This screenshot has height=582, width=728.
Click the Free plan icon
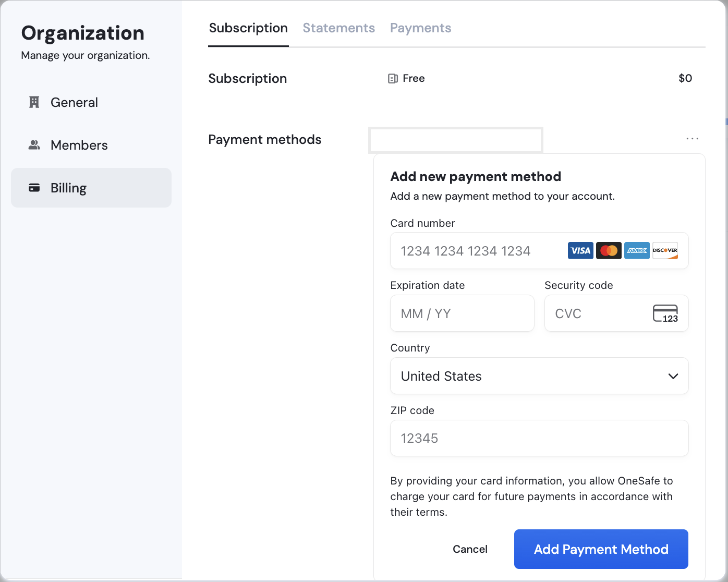point(393,79)
